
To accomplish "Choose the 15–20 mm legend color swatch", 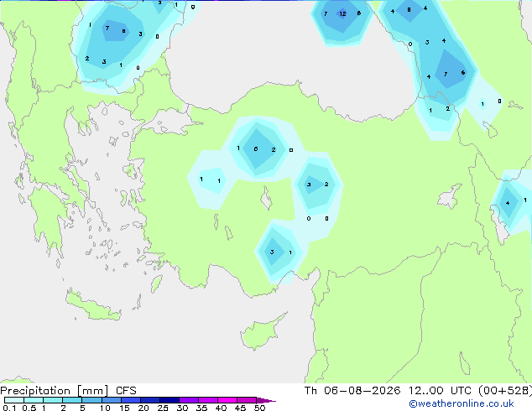I will (131, 400).
